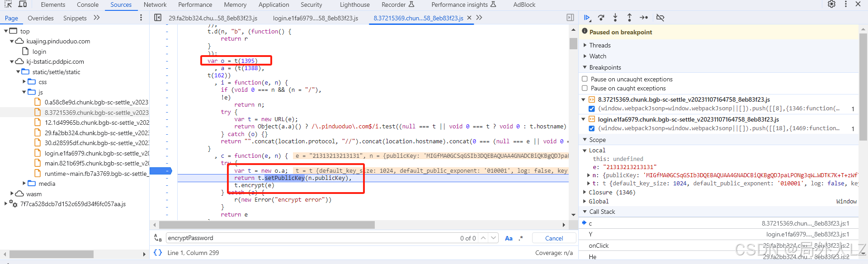Click the inspect element picker icon

pos(8,4)
